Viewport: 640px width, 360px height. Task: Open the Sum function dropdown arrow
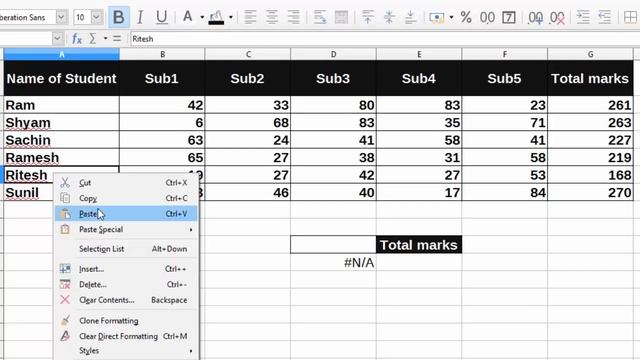click(105, 39)
